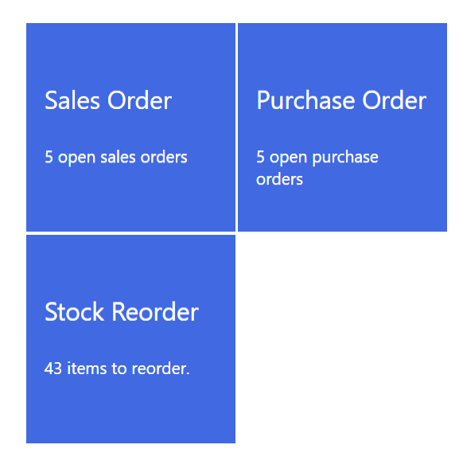Click the word 'Sales' in the first tile
Screen dimensions: 459x476
72,100
